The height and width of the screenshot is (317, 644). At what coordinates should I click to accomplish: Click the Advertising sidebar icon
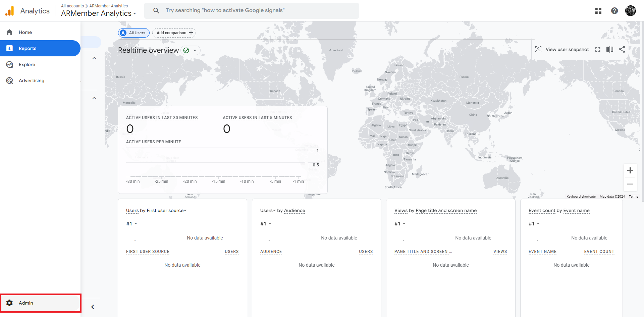(9, 81)
